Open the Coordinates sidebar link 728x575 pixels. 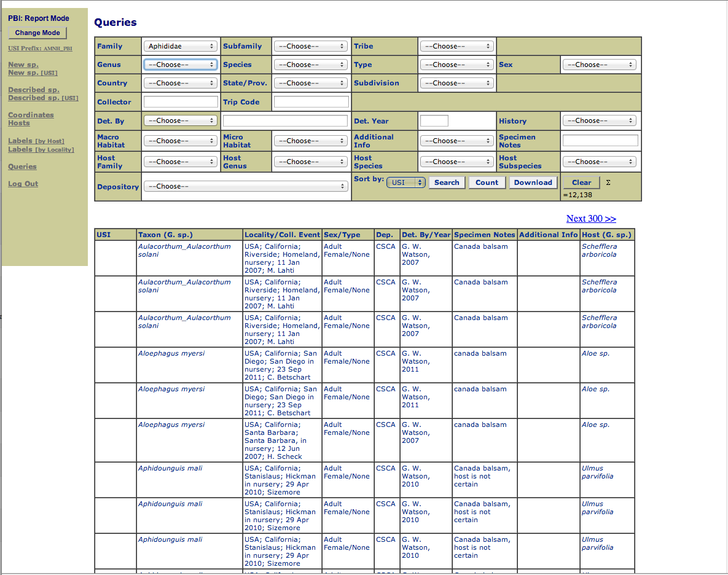click(31, 114)
